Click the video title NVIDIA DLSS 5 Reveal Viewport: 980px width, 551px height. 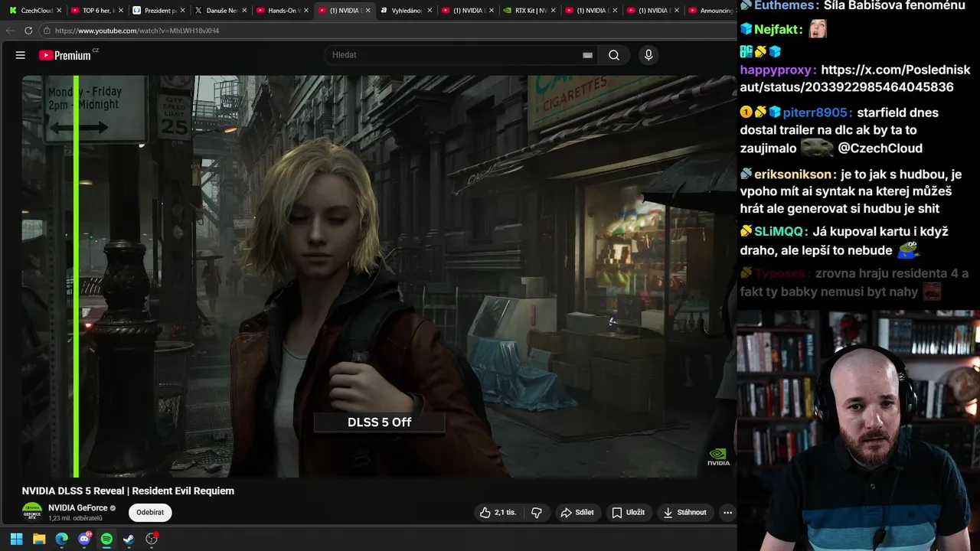click(x=128, y=491)
